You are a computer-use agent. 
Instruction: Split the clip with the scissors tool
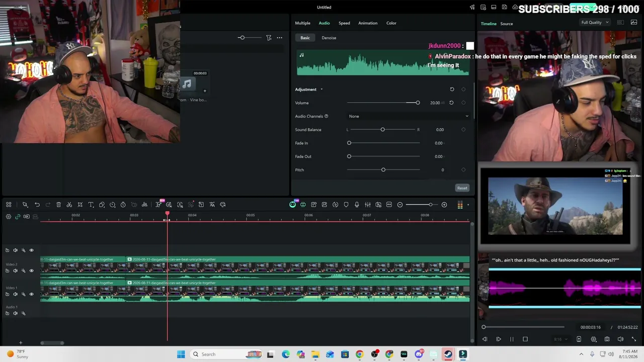[69, 205]
